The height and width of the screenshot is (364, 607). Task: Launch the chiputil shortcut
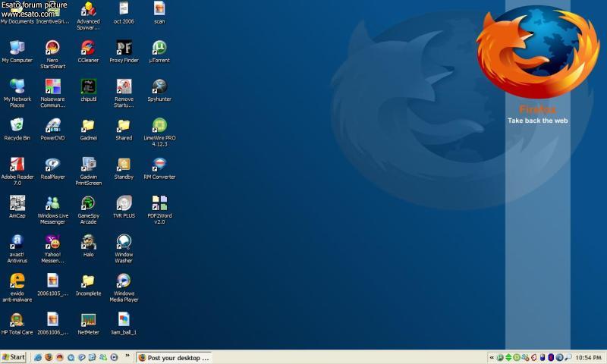88,89
